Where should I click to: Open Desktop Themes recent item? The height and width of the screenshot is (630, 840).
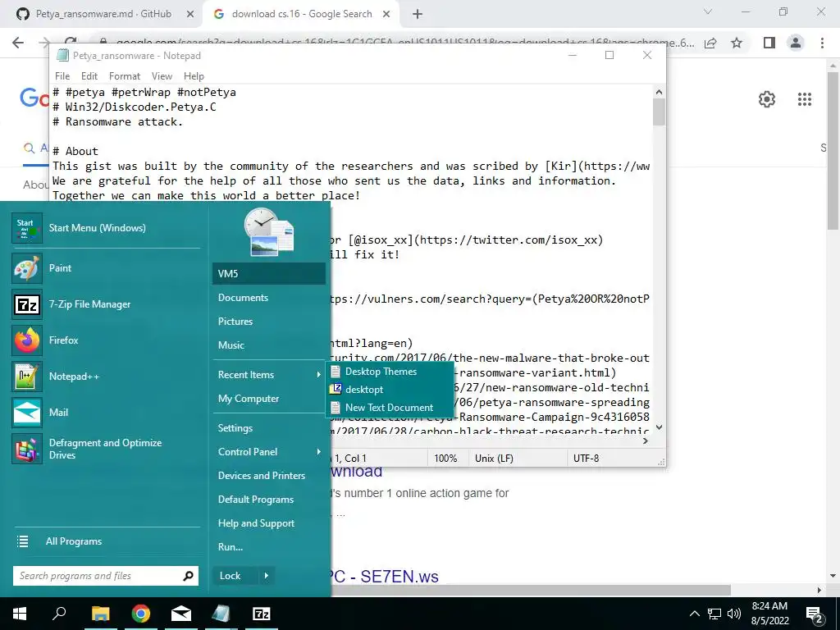coord(390,372)
